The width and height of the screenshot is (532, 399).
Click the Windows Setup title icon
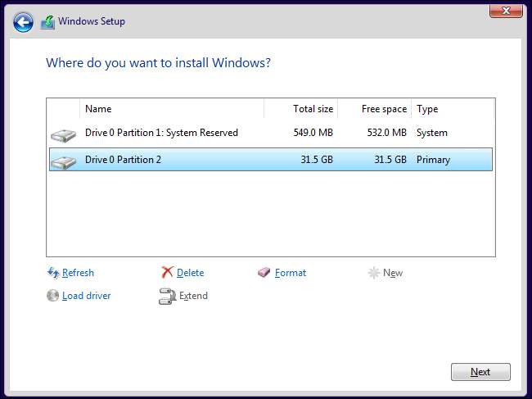pos(48,21)
